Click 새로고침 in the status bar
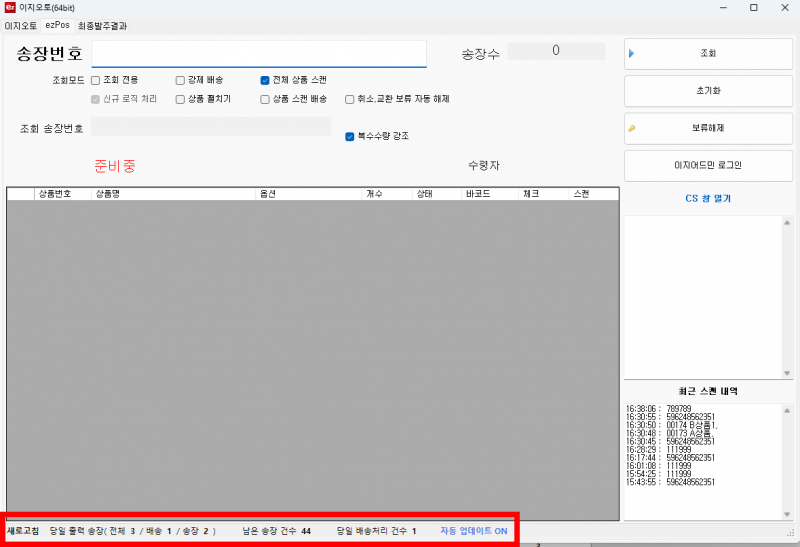The width and height of the screenshot is (800, 547). pyautogui.click(x=23, y=531)
